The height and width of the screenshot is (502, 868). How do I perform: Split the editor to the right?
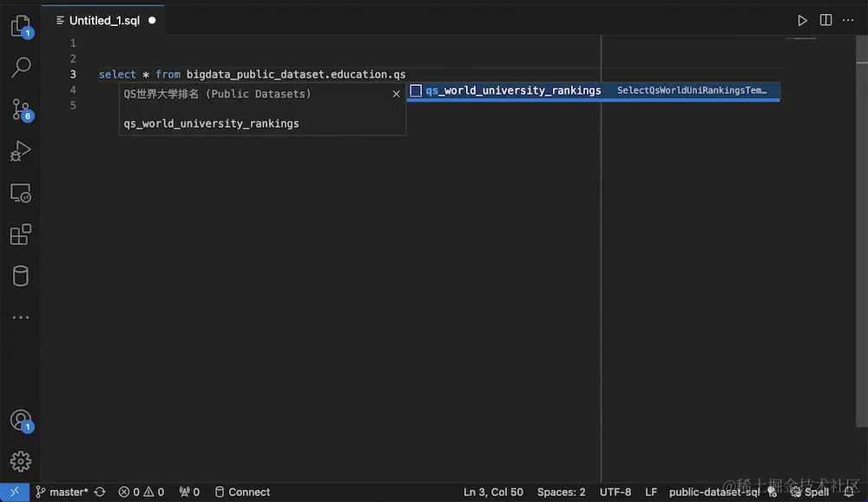[825, 20]
